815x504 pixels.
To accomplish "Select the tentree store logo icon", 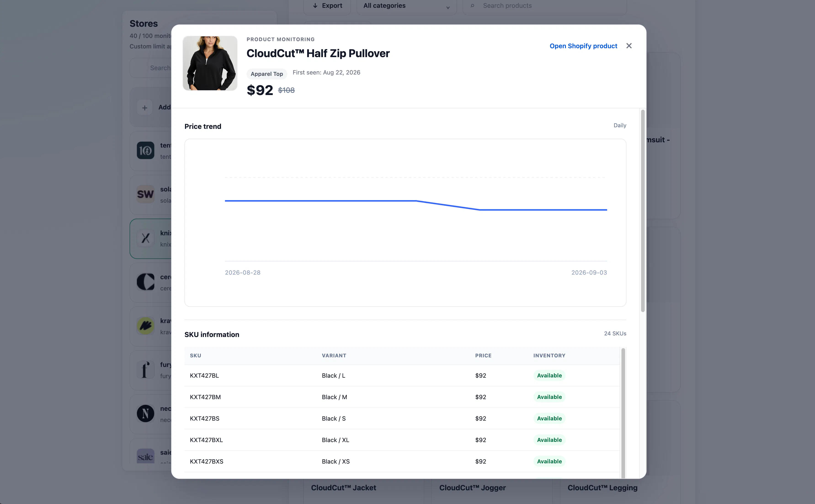I will click(145, 151).
